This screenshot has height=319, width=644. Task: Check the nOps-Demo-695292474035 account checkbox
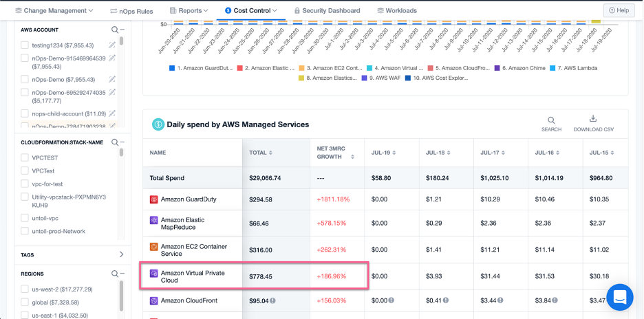coord(25,92)
